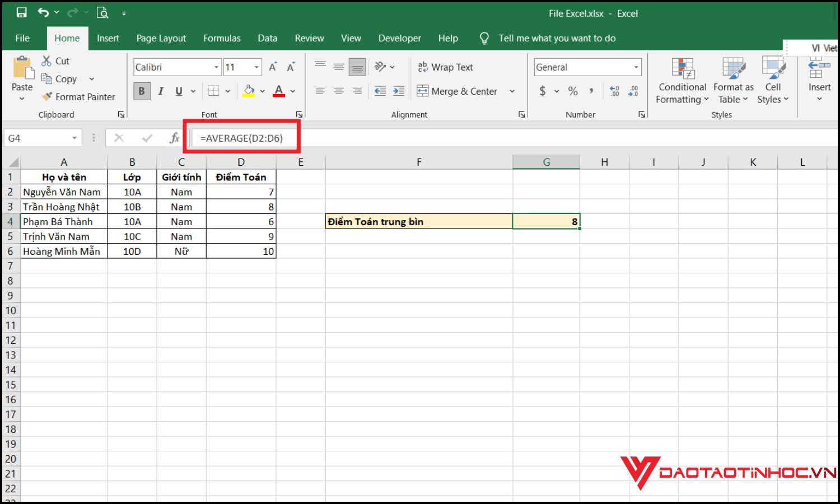Click the Merge & Center button
The height and width of the screenshot is (504, 840).
tap(458, 91)
